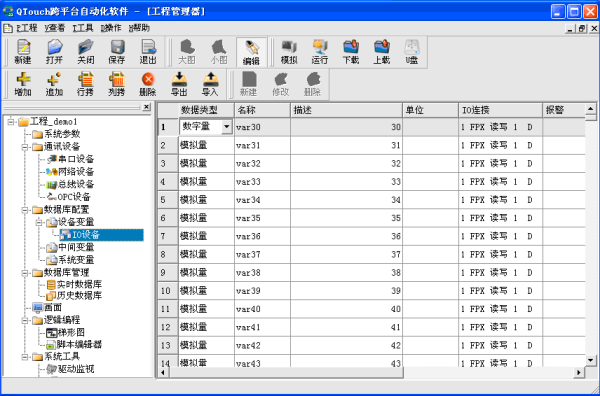
Task: Click the 导出 export icon
Action: (179, 84)
